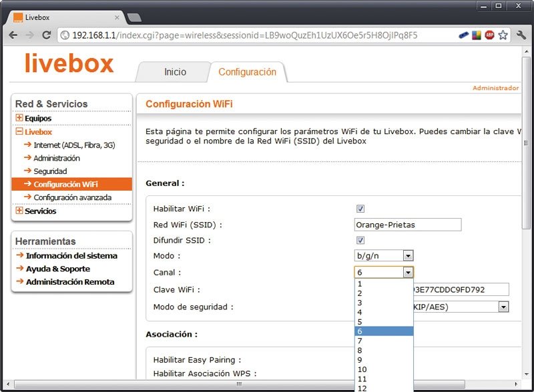Click the horizontal scrollbar thumb
534x392 pixels.
240,384
